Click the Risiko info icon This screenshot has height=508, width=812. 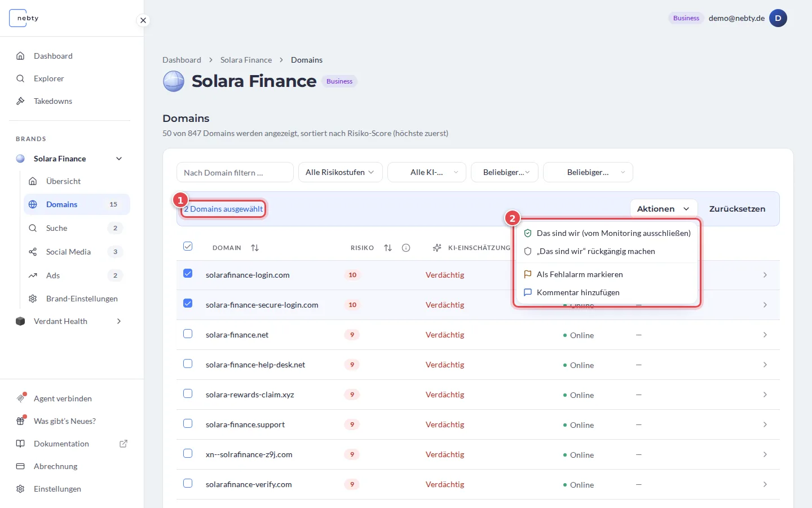pos(406,248)
